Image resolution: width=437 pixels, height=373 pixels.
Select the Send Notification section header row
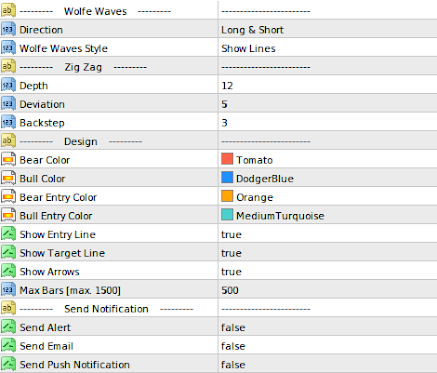click(218, 308)
